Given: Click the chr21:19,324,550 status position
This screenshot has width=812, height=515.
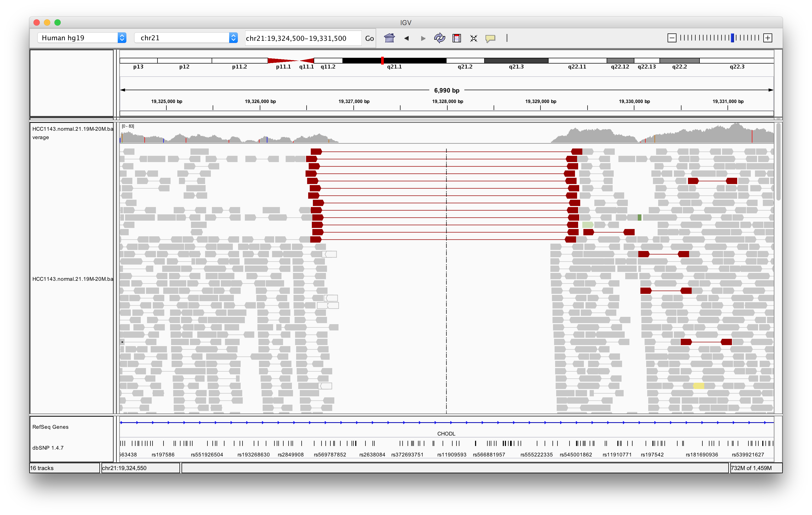Looking at the screenshot, I should pos(124,468).
